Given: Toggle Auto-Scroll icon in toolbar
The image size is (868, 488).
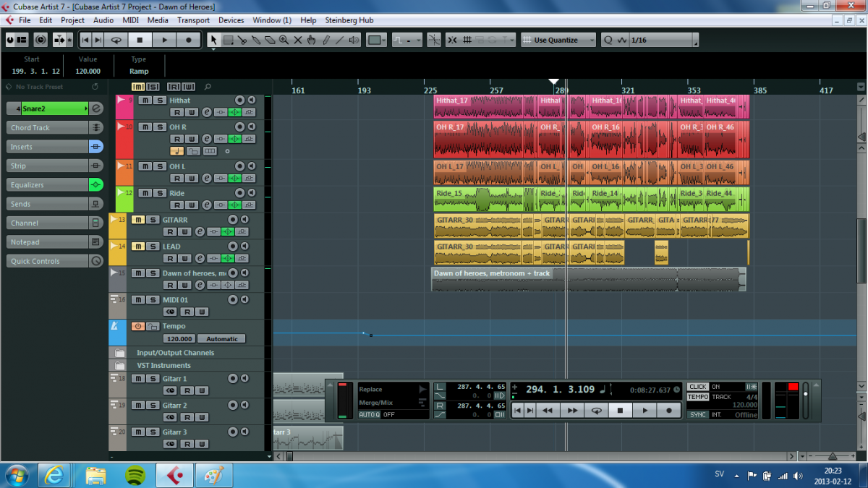Looking at the screenshot, I should click(60, 40).
